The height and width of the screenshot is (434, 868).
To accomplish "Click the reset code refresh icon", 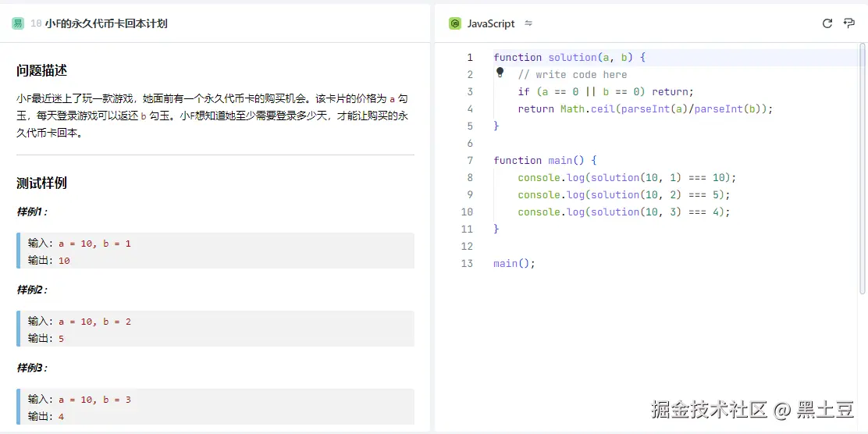I will pos(827,23).
